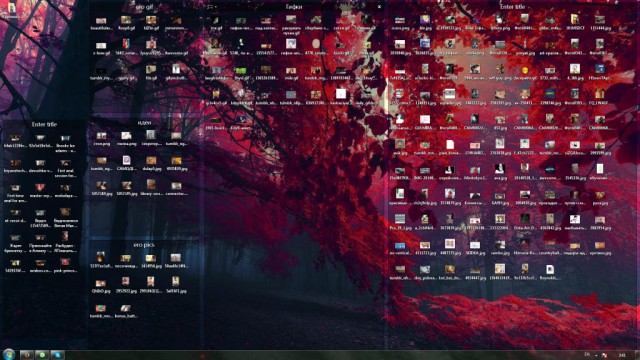Select the 3993599.jpg file
Screen dimensions: 640x360
[600, 148]
